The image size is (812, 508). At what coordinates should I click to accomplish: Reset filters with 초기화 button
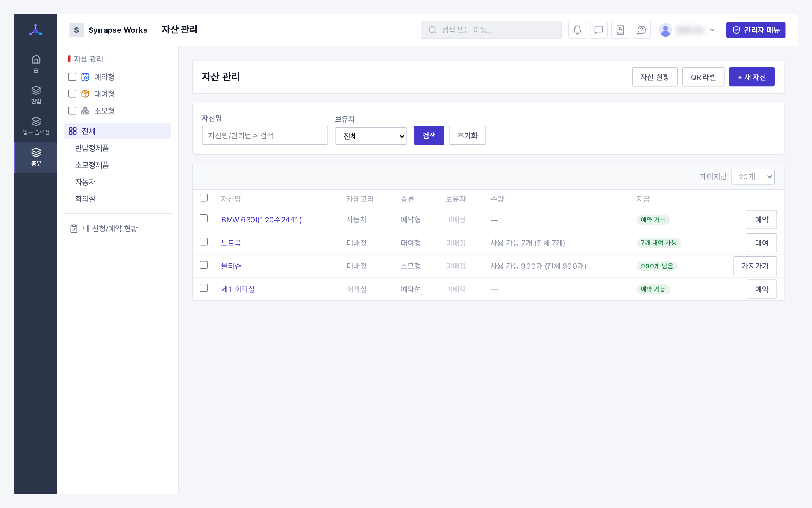point(467,135)
